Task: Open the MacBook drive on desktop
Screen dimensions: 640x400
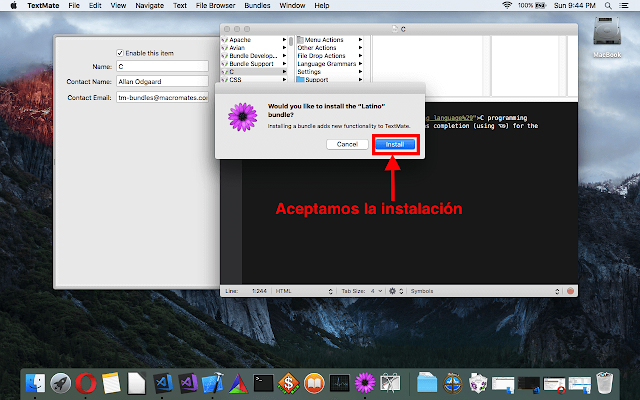Action: [x=607, y=38]
